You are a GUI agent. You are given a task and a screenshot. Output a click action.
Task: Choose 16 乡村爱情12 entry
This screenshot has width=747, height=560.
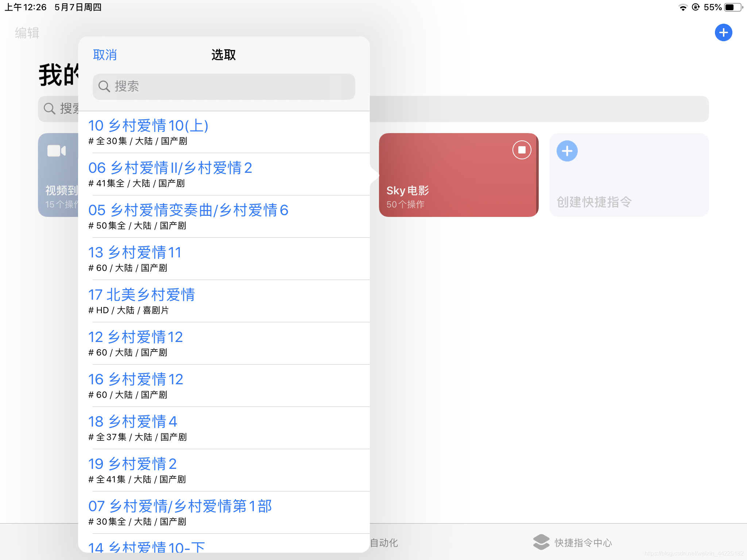(x=224, y=386)
